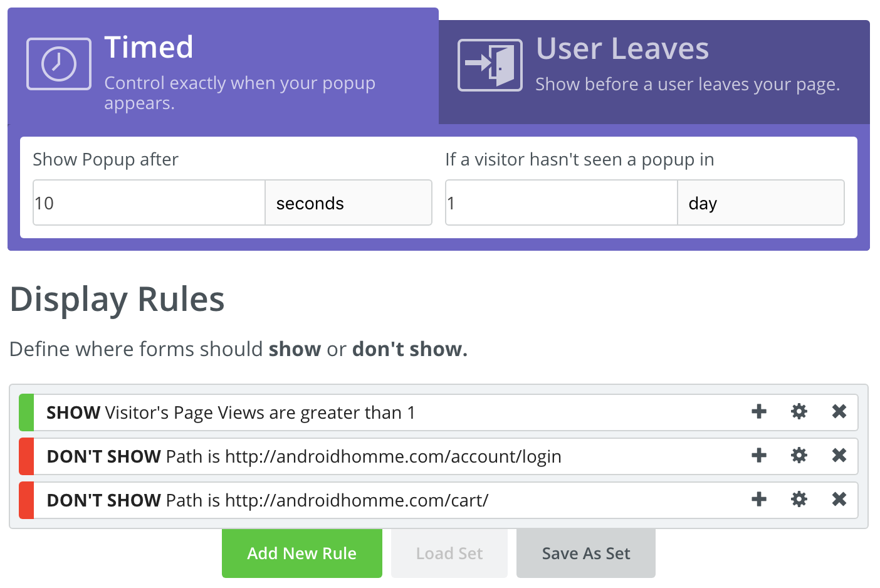Screen dimensions: 880x588
Task: Remove the account/login path rule
Action: pyautogui.click(x=839, y=456)
